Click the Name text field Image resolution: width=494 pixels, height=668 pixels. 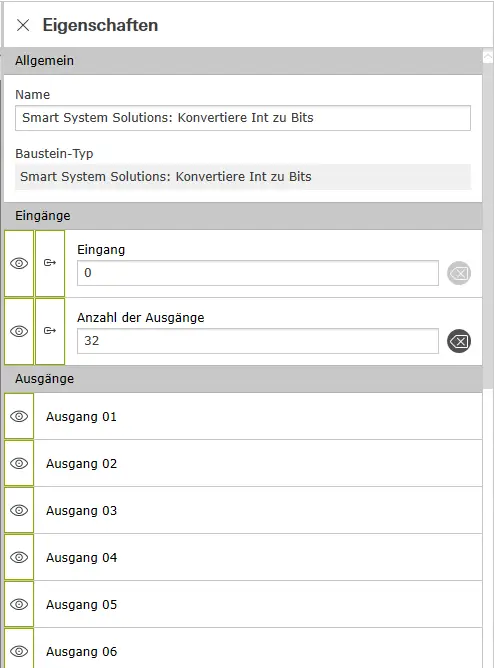(243, 118)
